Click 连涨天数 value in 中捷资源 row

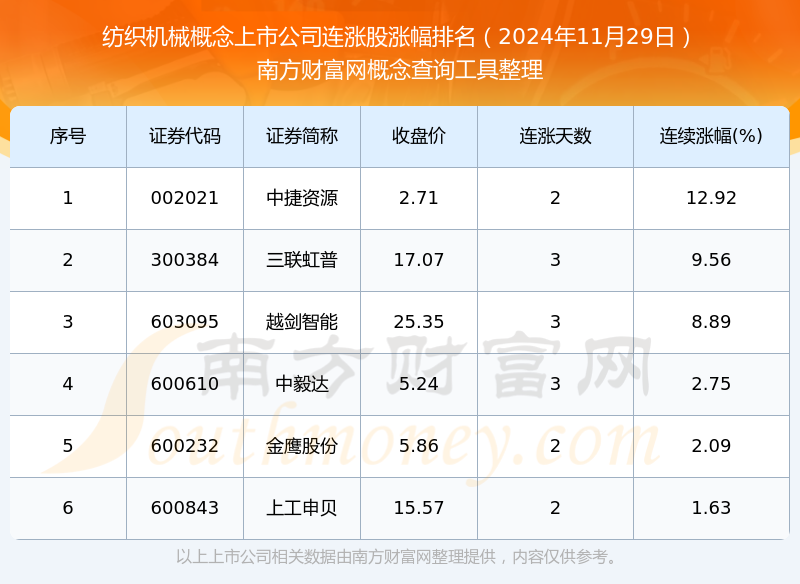point(555,198)
